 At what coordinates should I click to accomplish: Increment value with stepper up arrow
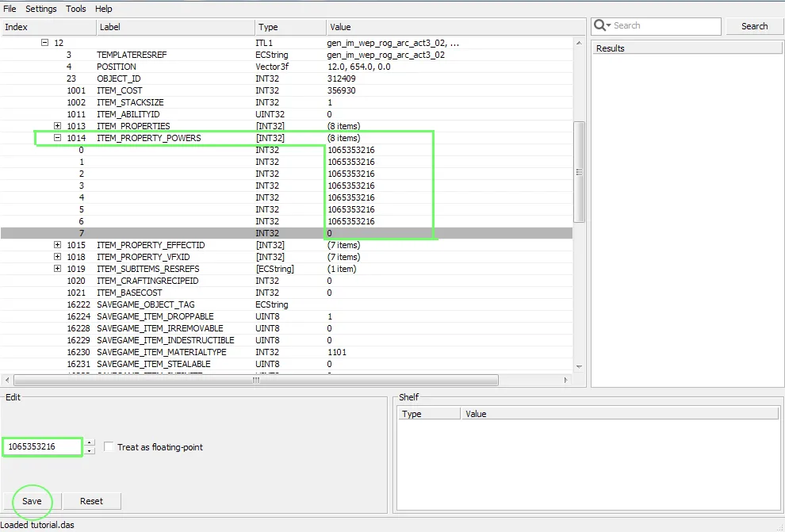point(90,443)
